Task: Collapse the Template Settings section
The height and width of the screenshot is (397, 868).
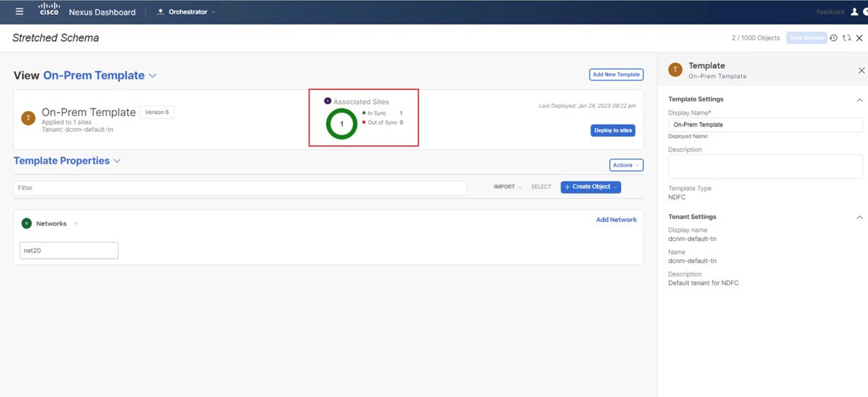Action: pyautogui.click(x=859, y=100)
